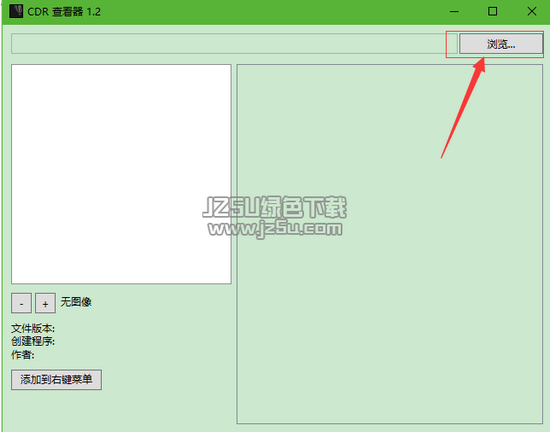Click the 添加到右键菜单 button

click(x=56, y=380)
